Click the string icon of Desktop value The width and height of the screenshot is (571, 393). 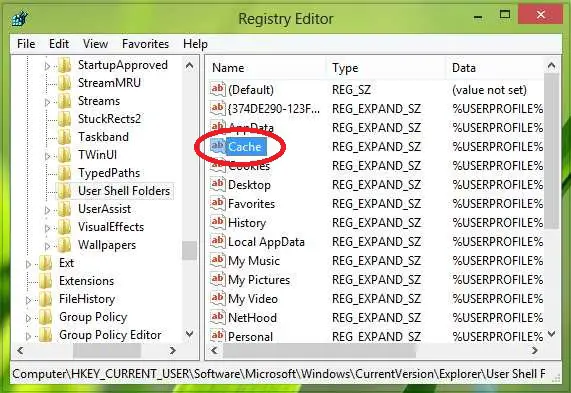(x=218, y=184)
